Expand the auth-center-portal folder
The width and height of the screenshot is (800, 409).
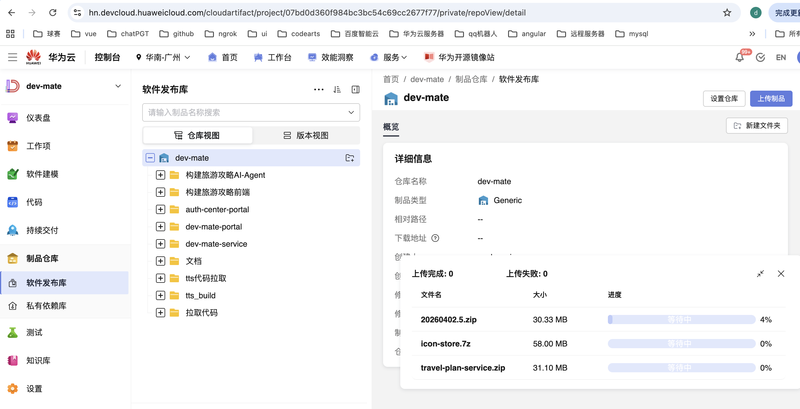coord(160,210)
